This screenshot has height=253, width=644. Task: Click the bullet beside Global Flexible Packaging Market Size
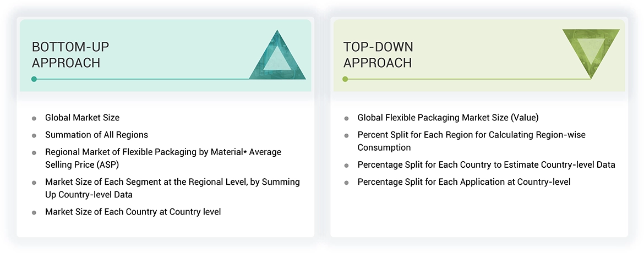pyautogui.click(x=346, y=118)
